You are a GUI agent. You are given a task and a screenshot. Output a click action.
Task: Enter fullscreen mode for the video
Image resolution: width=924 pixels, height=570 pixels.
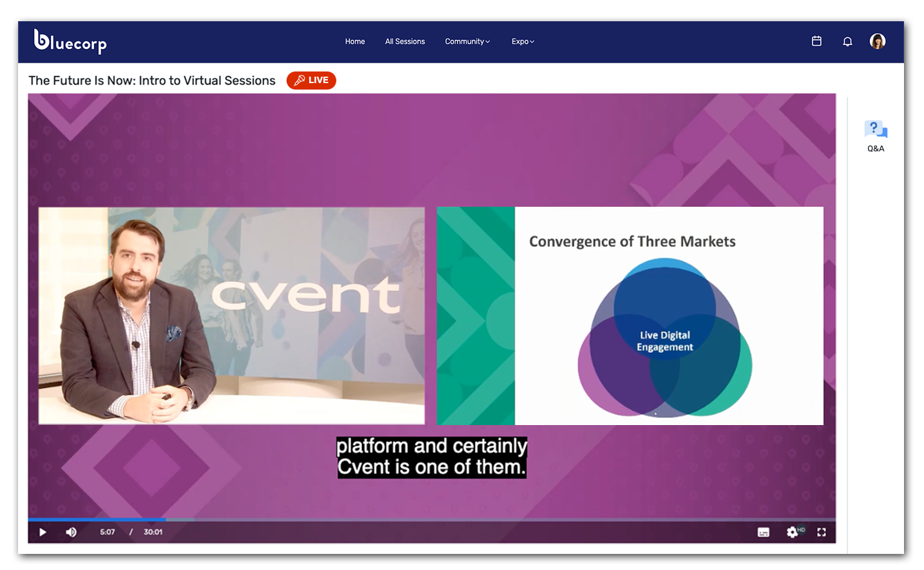click(x=822, y=532)
